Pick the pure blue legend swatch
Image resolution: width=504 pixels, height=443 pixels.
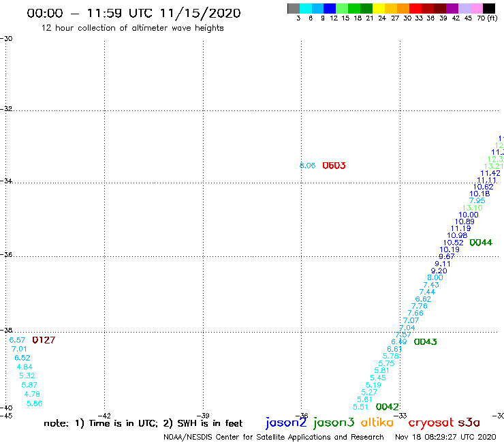click(330, 8)
